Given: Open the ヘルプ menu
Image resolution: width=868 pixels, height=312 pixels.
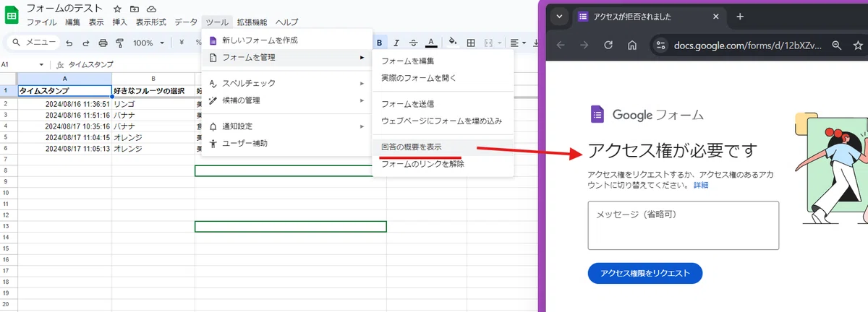Looking at the screenshot, I should [286, 22].
